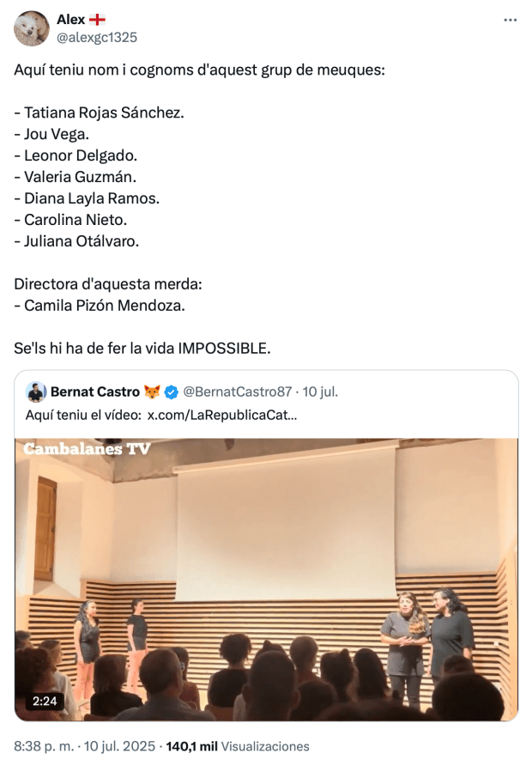
Task: Click the flag emoji beside Alex
Action: coord(97,19)
